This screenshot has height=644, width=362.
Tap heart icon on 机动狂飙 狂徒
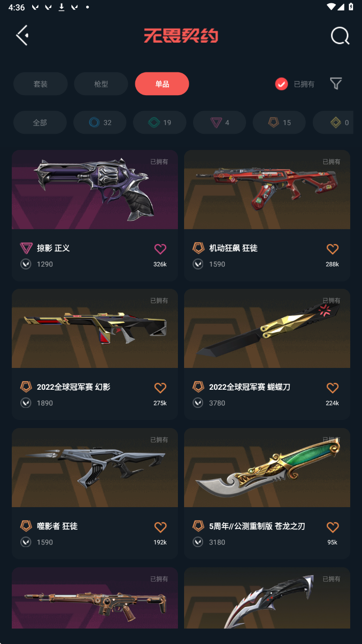pyautogui.click(x=333, y=249)
